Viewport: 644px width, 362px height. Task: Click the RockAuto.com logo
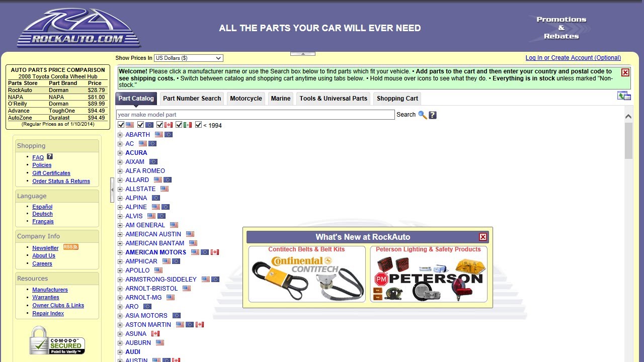tap(79, 28)
